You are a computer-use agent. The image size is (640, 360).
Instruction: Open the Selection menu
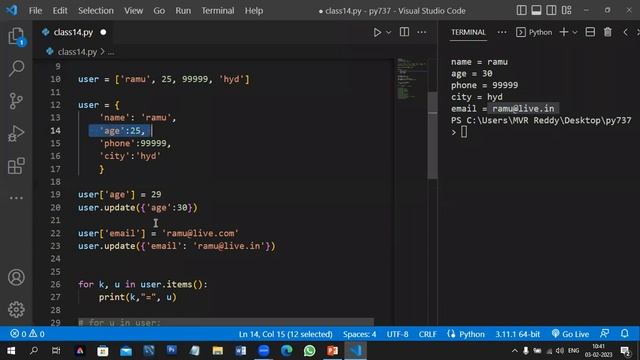96,11
